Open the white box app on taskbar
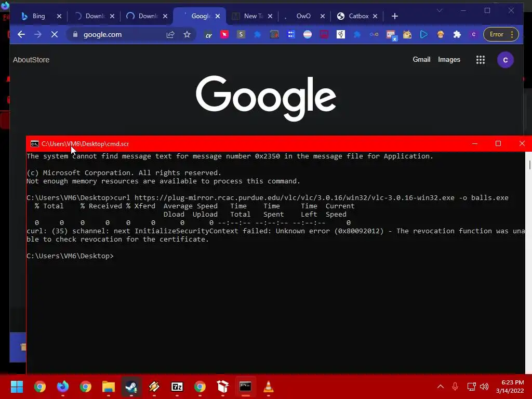The image size is (532, 399). pos(222,387)
